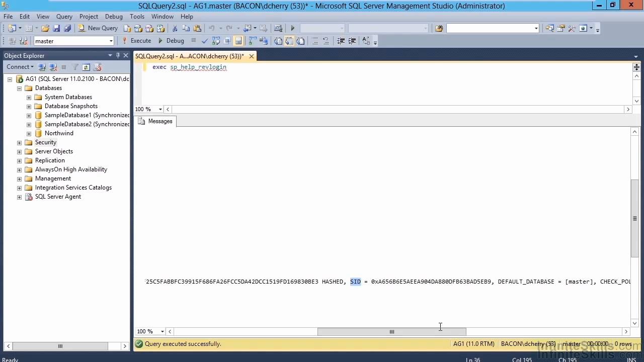The height and width of the screenshot is (362, 644).
Task: Click the Solution Explorer icon
Action: [x=549, y=28]
